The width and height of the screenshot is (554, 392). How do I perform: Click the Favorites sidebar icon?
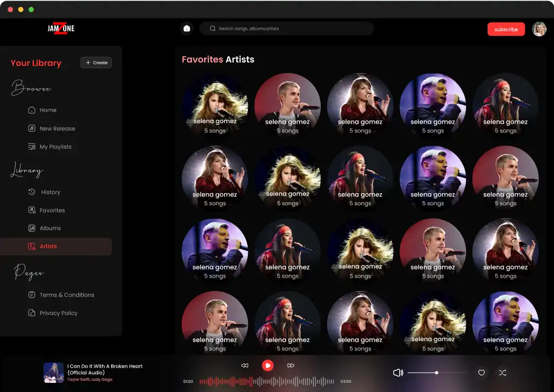(31, 210)
